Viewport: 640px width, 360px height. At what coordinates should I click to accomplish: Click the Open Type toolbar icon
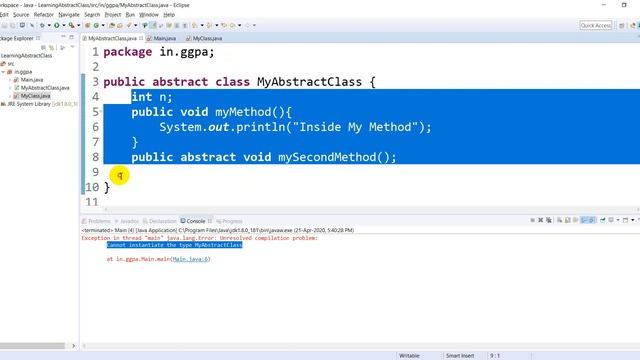click(x=112, y=25)
